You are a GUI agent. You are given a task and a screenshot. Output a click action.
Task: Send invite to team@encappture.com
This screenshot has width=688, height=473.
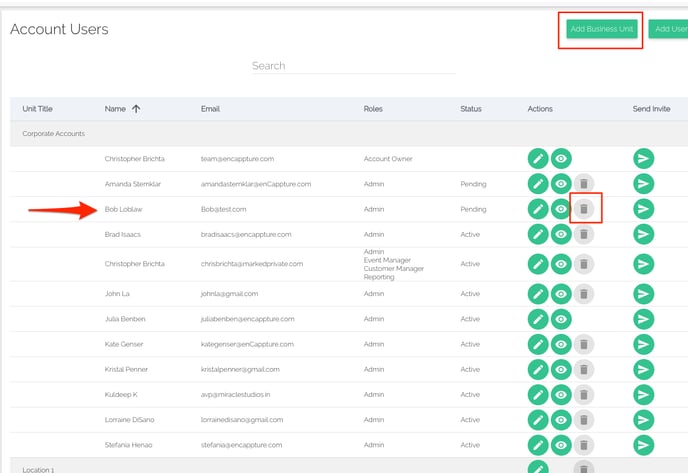644,159
